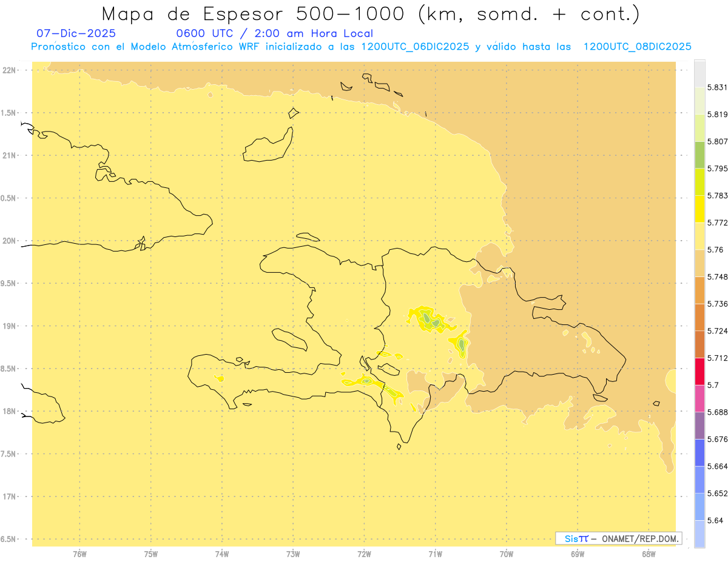The height and width of the screenshot is (562, 728).
Task: Click colorbar value "5.64"
Action: [x=715, y=520]
